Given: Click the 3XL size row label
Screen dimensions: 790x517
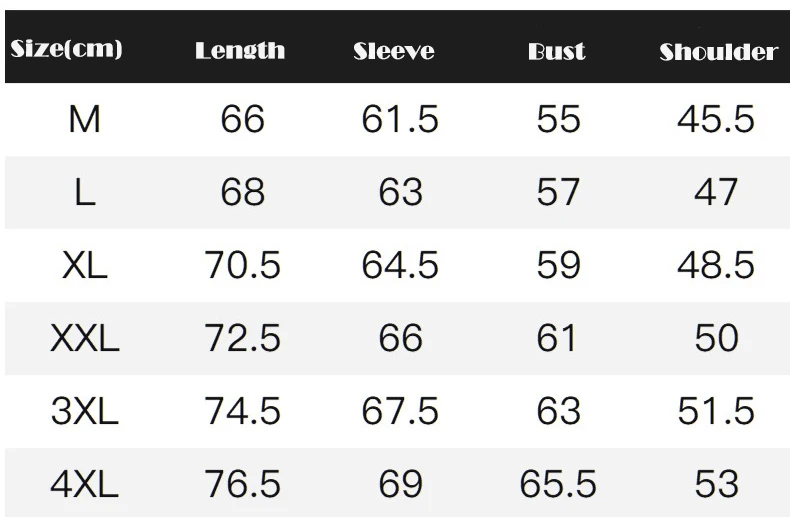Looking at the screenshot, I should point(84,411).
